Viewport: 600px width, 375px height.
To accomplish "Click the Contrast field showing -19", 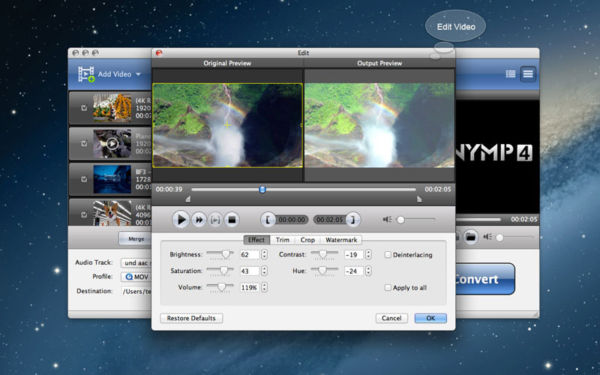I will (x=354, y=254).
